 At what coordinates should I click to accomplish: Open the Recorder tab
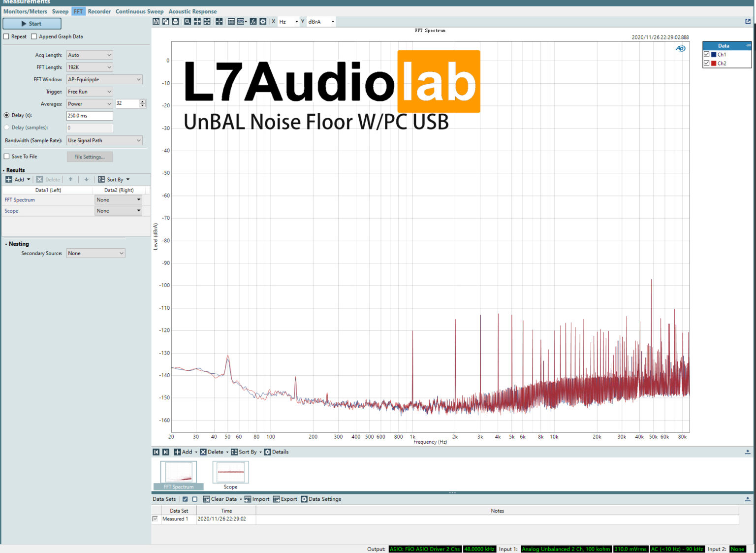pos(99,11)
